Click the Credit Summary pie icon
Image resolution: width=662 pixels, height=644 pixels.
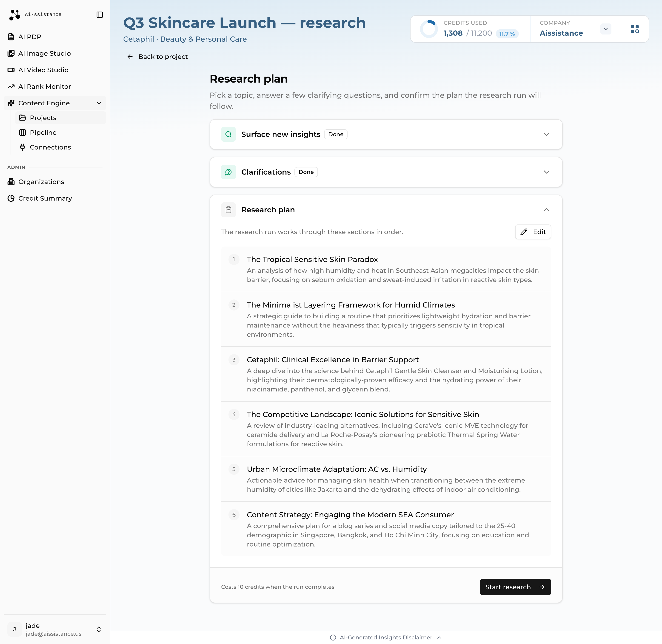11,198
